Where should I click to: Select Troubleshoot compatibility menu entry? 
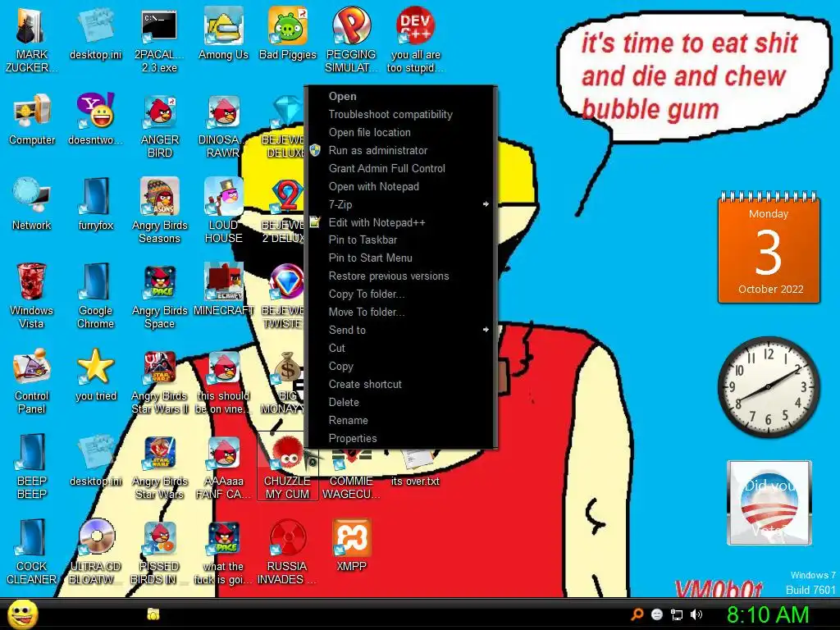pos(400,114)
